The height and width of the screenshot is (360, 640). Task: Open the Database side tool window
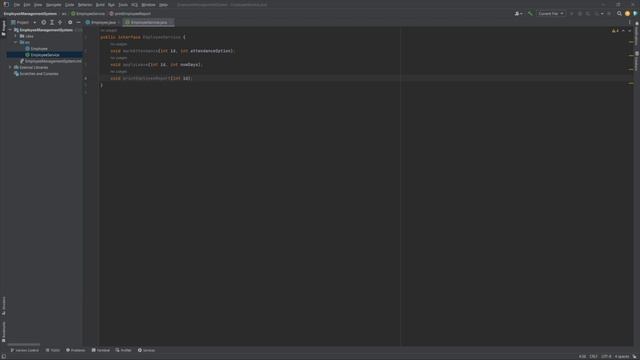pos(637,61)
